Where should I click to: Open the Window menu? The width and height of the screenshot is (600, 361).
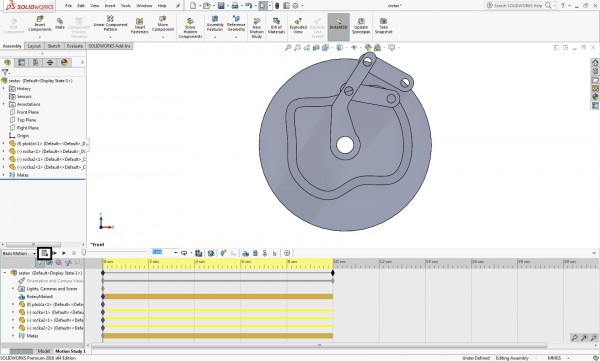click(x=144, y=6)
